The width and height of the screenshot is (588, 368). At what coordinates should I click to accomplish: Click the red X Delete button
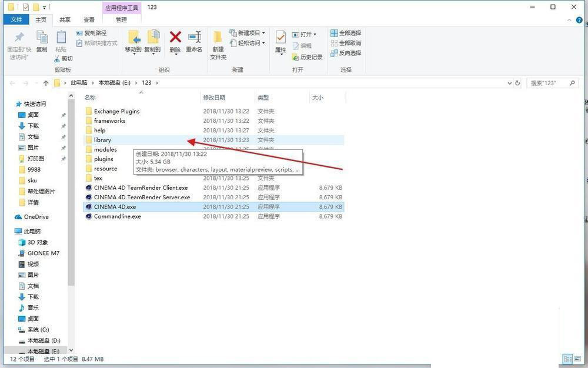[175, 42]
